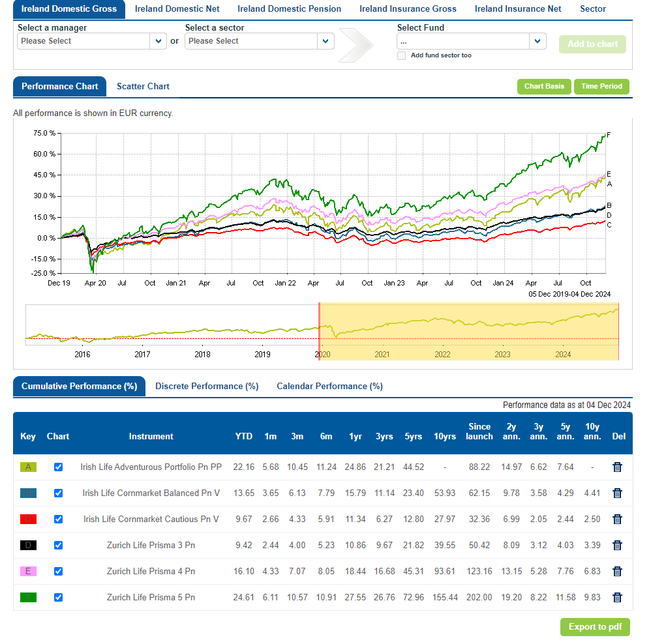Sort table by 5yrs column
651x644 pixels.
414,437
